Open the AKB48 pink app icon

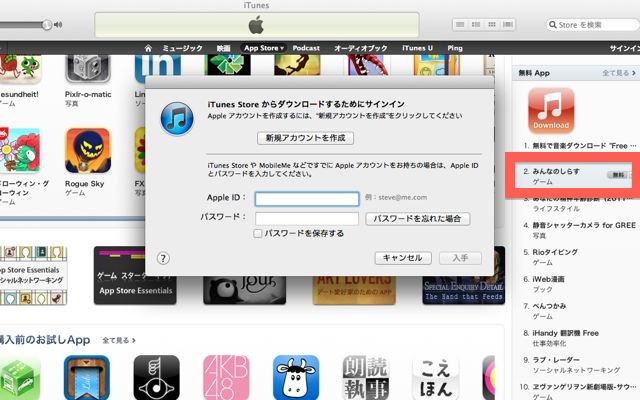click(226, 377)
